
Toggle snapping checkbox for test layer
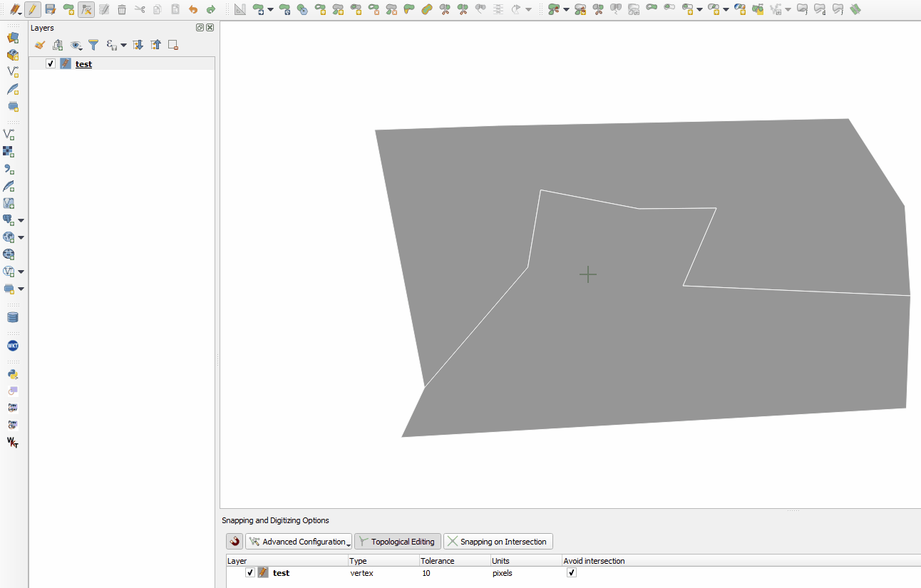tap(249, 572)
